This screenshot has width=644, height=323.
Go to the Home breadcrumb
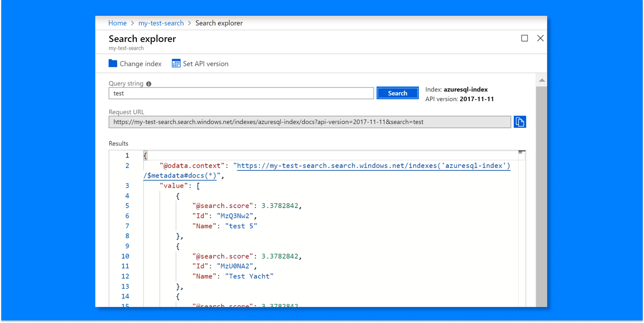[x=117, y=23]
